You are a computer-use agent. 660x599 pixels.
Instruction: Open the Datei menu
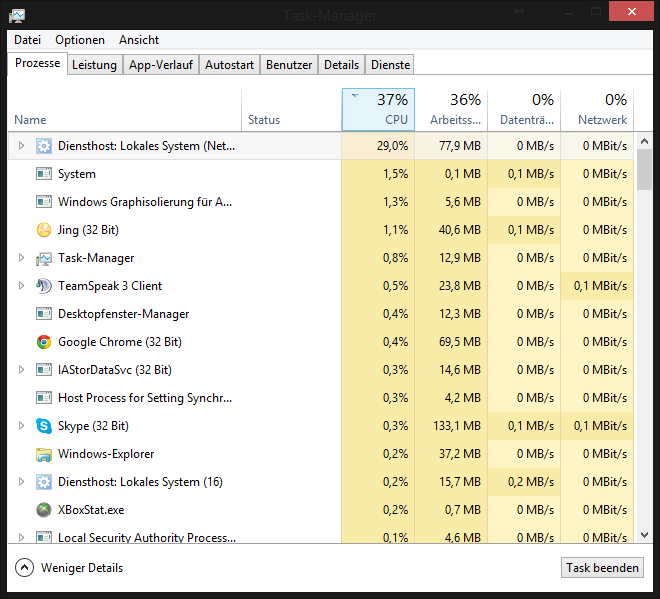click(27, 40)
